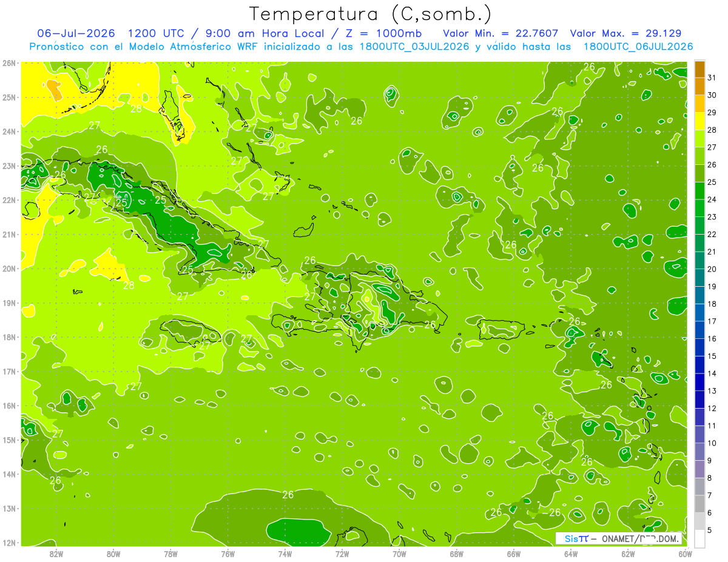Click the ONAMET/REP.DOM. credit label
The width and height of the screenshot is (728, 562).
point(641,538)
